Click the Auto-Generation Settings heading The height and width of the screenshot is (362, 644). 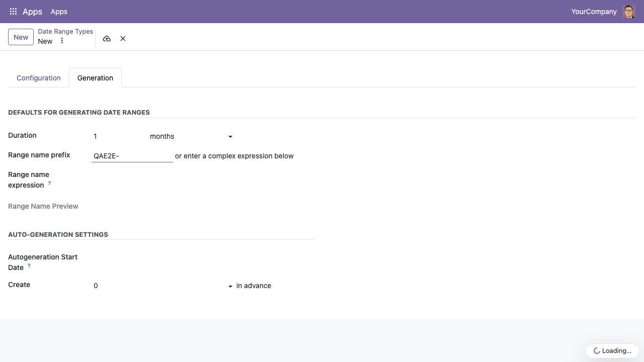tap(58, 234)
